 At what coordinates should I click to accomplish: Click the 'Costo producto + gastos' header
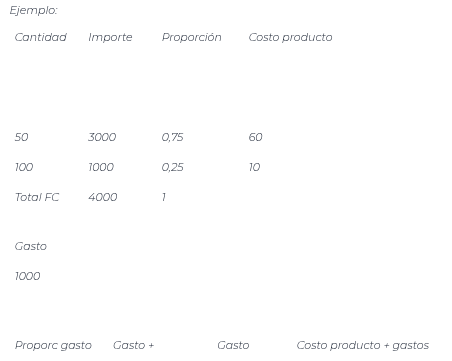click(x=363, y=345)
